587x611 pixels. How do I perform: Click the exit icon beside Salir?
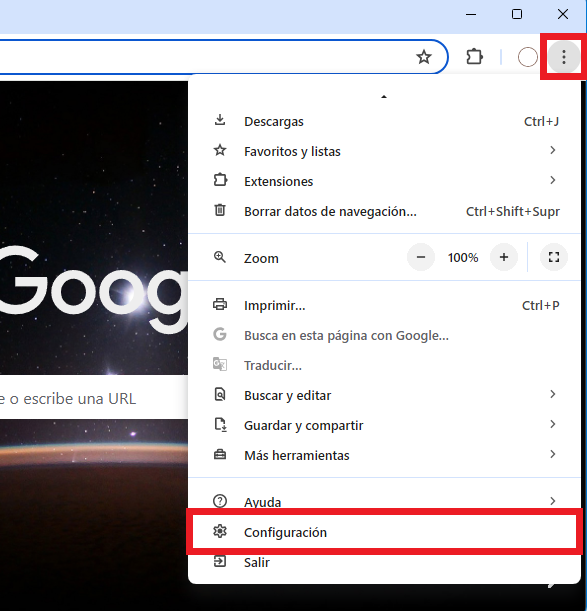pos(220,561)
